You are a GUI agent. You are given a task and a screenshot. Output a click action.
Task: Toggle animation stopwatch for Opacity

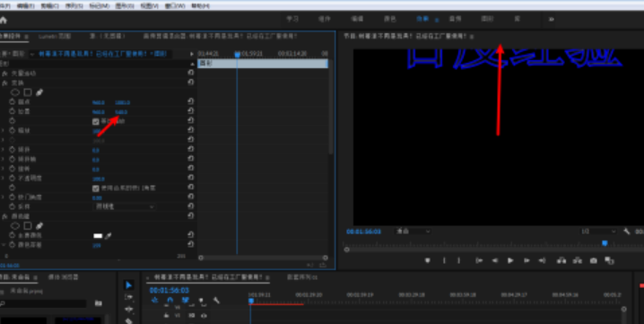(12, 178)
